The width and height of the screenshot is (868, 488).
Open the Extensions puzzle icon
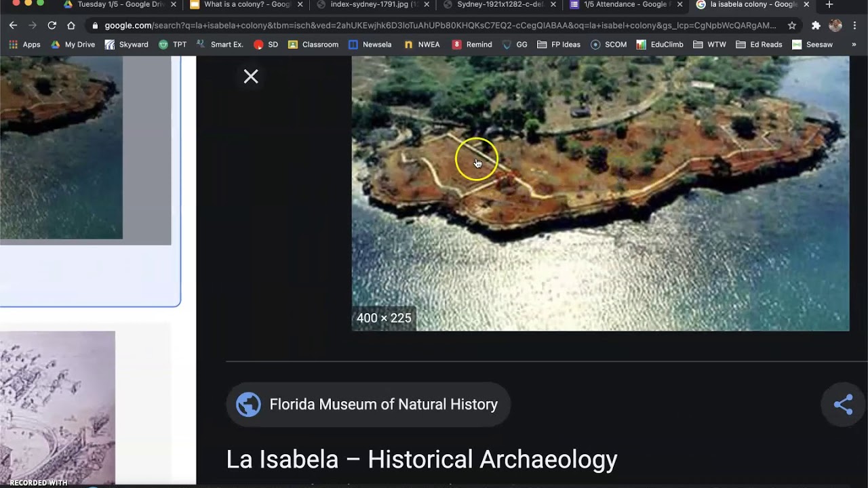[816, 25]
